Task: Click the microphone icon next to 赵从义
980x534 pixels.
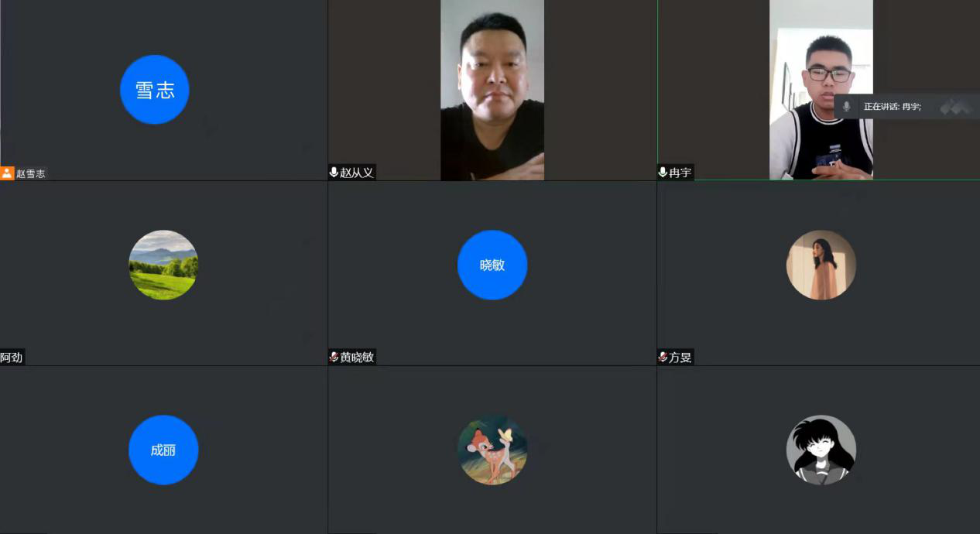Action: (334, 173)
